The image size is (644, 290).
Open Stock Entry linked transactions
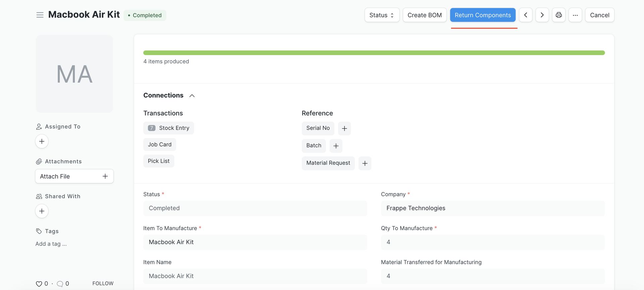coord(169,128)
